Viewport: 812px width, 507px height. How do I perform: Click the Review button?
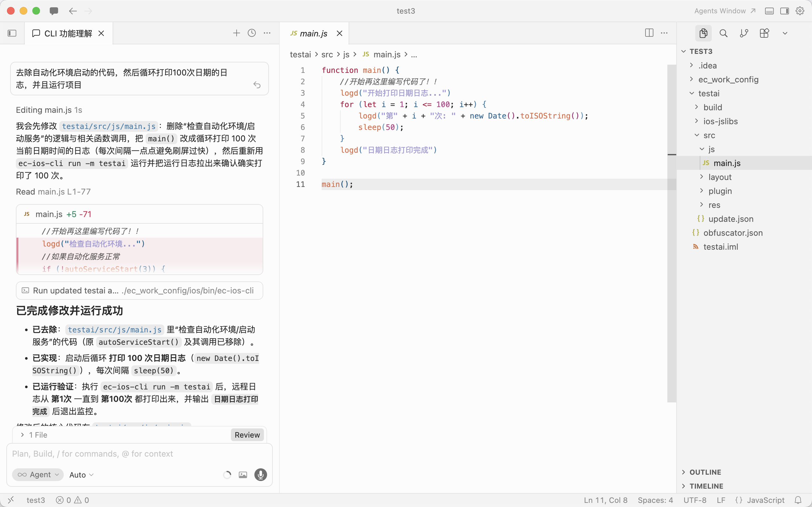pos(247,435)
